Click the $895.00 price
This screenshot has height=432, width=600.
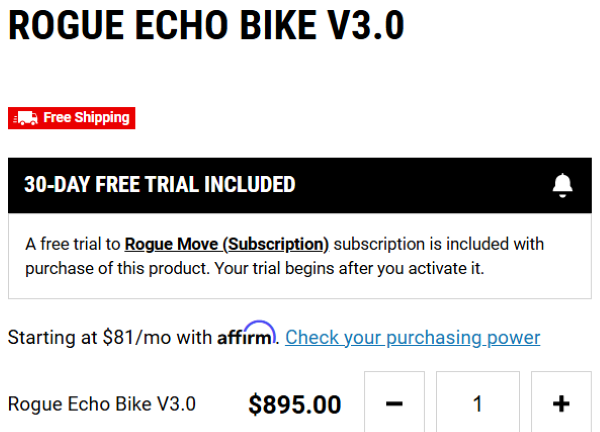coord(295,405)
